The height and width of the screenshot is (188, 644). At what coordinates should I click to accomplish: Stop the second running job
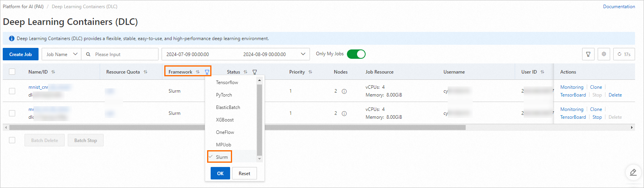click(x=597, y=117)
